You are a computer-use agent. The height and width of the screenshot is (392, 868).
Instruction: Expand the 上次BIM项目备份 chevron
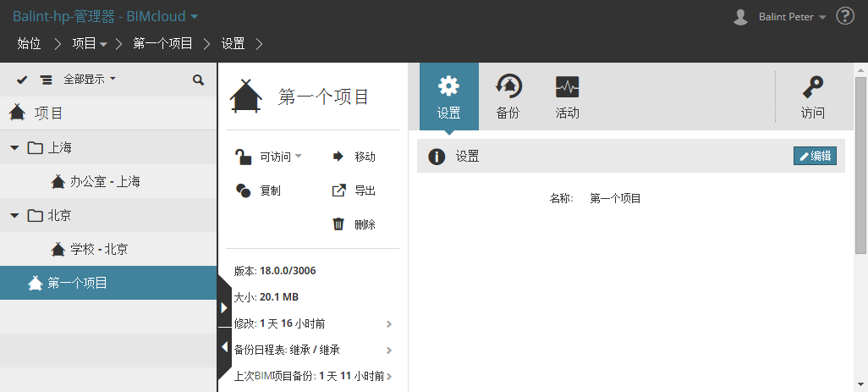click(x=389, y=377)
